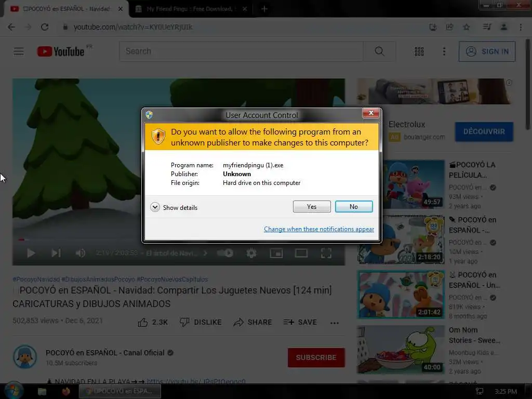Click No in User Account Control dialog
Screen dimensions: 532x399
[353, 207]
